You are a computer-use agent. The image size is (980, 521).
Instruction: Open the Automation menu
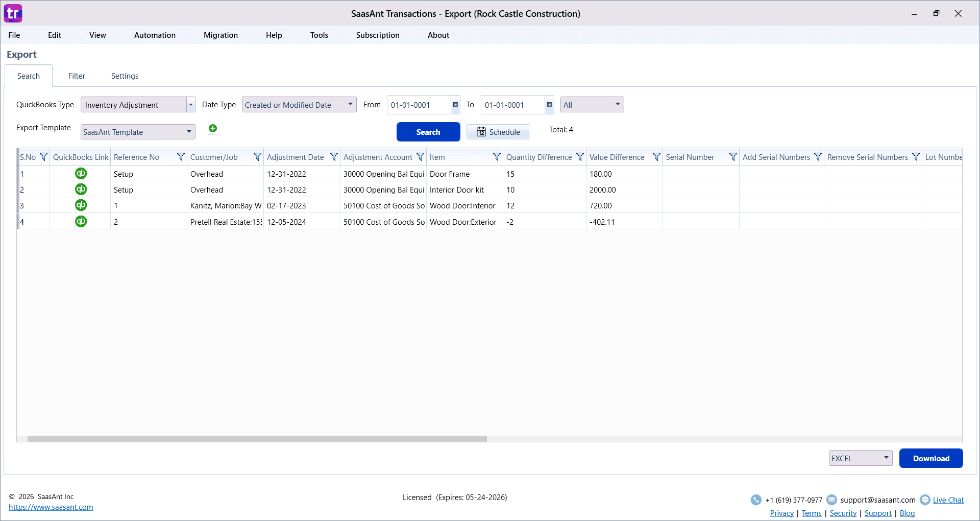click(x=155, y=35)
